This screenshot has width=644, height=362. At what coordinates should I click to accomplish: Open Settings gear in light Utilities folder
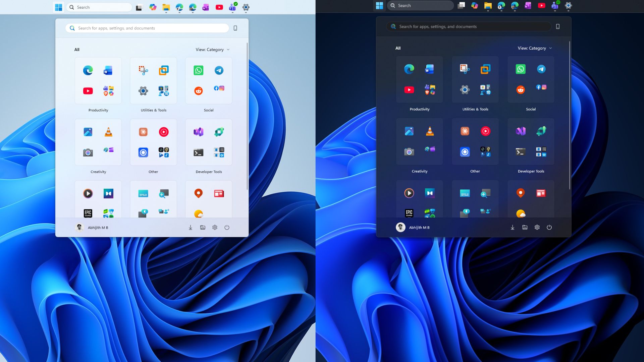click(x=143, y=91)
